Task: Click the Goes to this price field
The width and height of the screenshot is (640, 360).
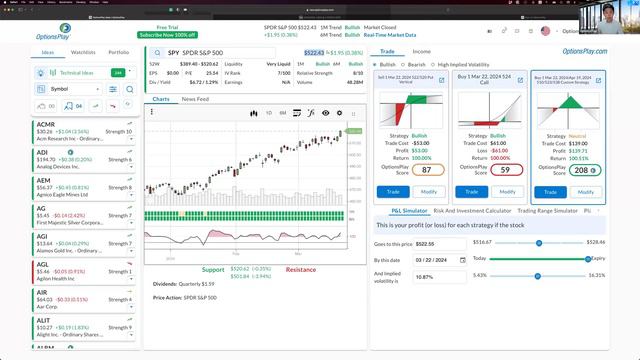Action: coord(440,244)
